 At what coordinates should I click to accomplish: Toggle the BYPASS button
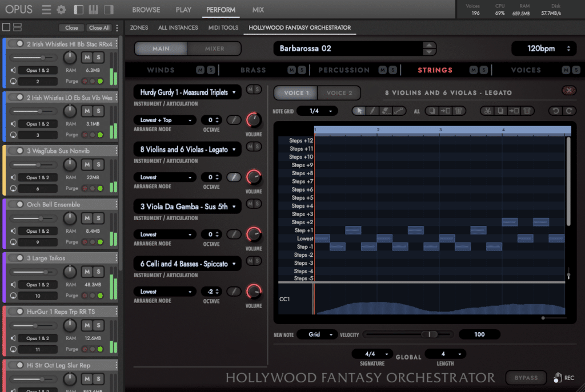click(526, 378)
